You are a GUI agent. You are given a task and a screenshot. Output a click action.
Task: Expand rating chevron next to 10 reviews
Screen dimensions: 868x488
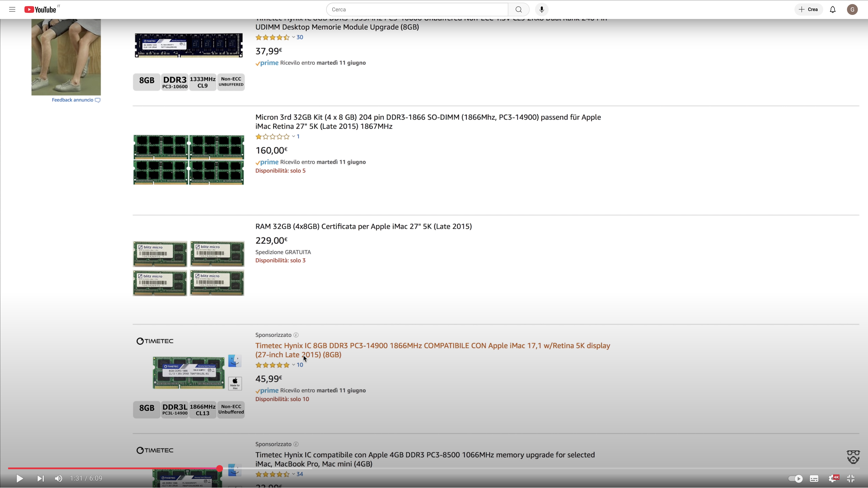click(293, 365)
